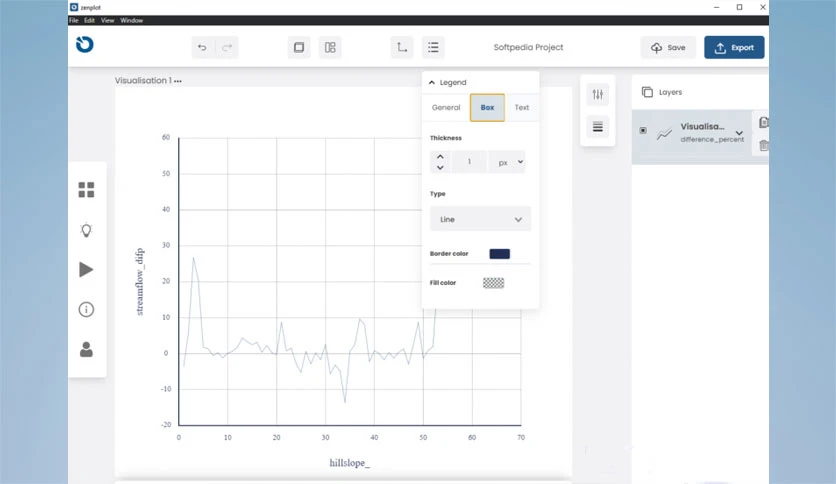The height and width of the screenshot is (484, 836).
Task: Click the Save button
Action: point(668,47)
